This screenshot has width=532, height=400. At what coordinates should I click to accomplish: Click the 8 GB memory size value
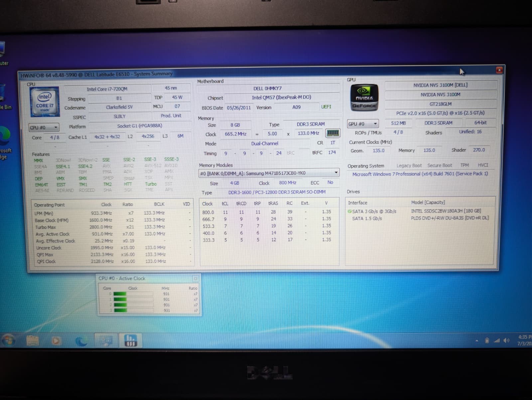click(235, 125)
